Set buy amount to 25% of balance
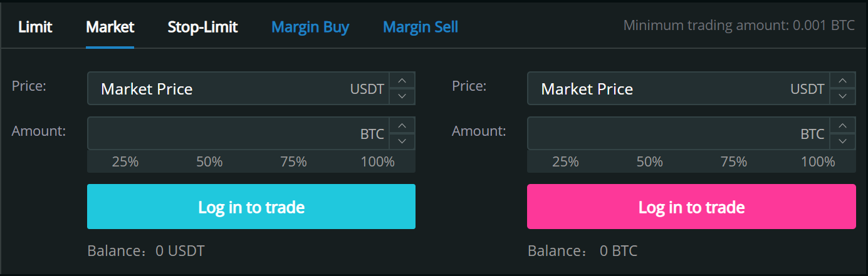The image size is (868, 276). [125, 162]
